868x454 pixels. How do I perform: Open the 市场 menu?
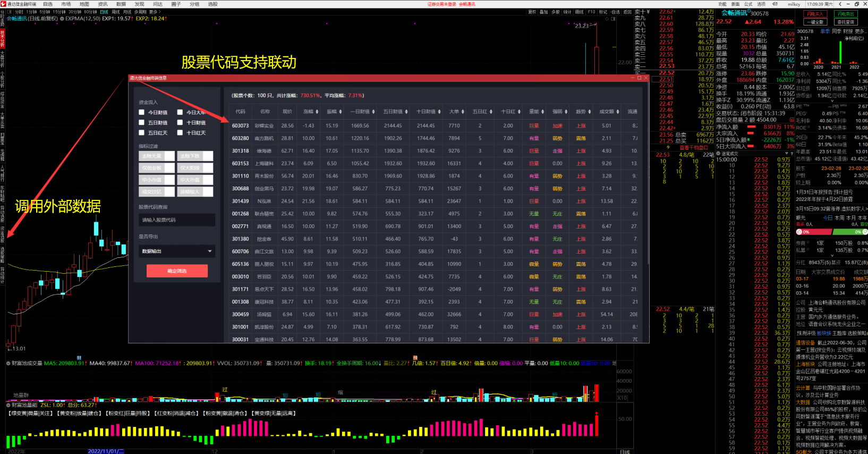pos(66,4)
